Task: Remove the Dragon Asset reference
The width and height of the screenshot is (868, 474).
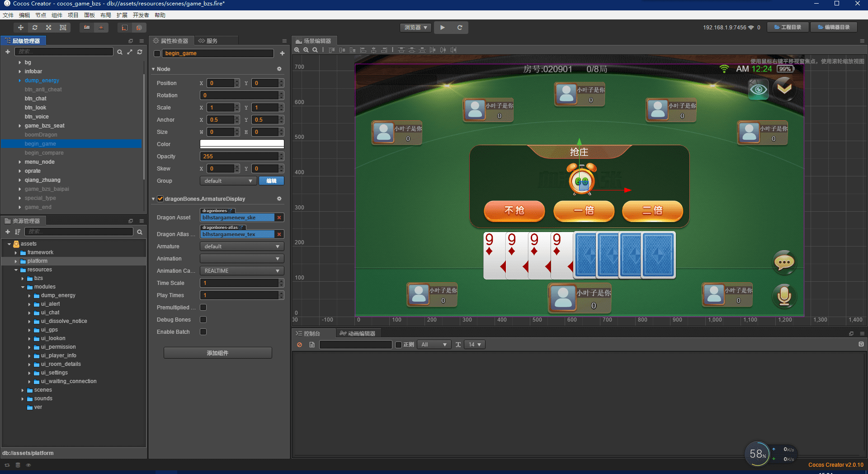Action: point(279,218)
